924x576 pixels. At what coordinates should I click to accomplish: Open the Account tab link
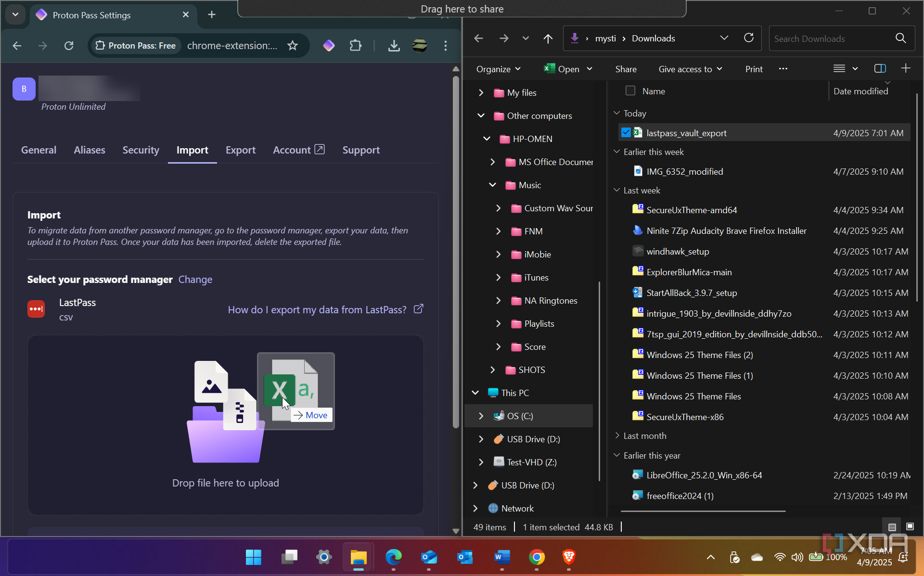pyautogui.click(x=298, y=150)
